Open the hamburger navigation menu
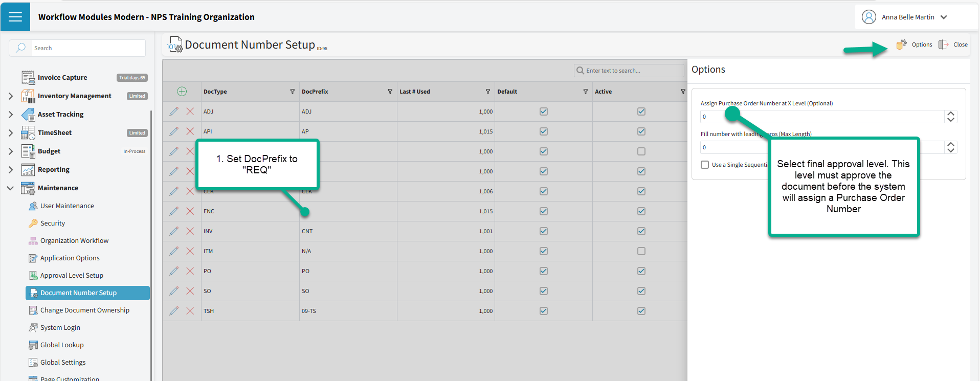 15,17
